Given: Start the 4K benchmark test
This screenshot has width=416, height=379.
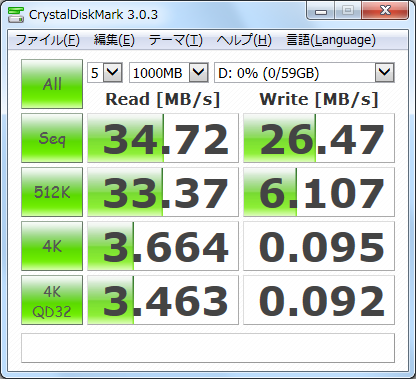Looking at the screenshot, I should 52,246.
